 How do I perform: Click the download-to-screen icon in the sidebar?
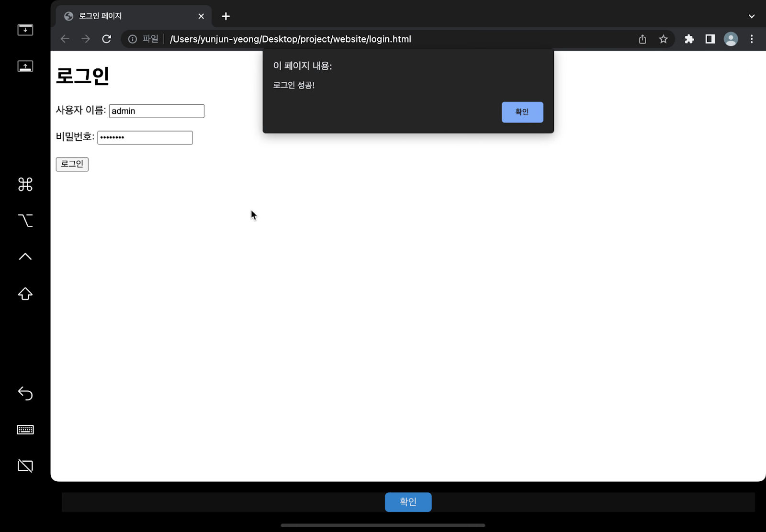25,30
